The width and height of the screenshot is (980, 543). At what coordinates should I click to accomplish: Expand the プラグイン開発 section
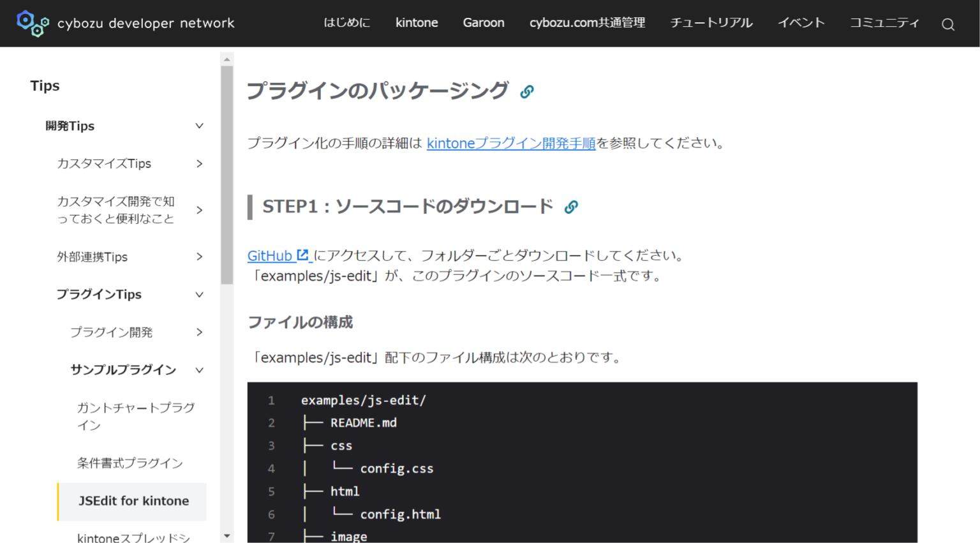[200, 332]
